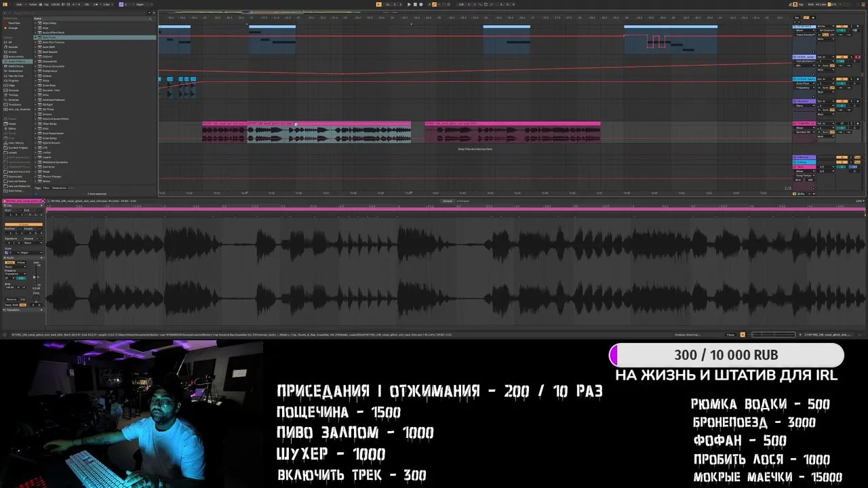Select Multiband Dynamics in the device list
This screenshot has width=868, height=488.
[55, 162]
